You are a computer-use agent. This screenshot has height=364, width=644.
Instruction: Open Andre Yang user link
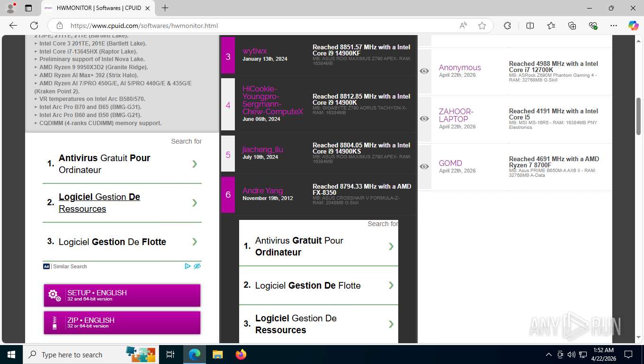tap(263, 191)
